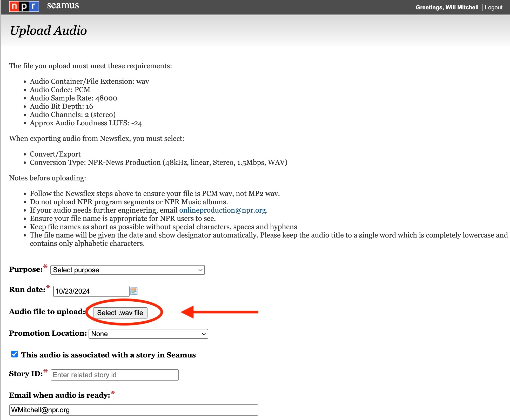The height and width of the screenshot is (420, 510).
Task: Click 'This audio is associated with a story' label
Action: (109, 355)
